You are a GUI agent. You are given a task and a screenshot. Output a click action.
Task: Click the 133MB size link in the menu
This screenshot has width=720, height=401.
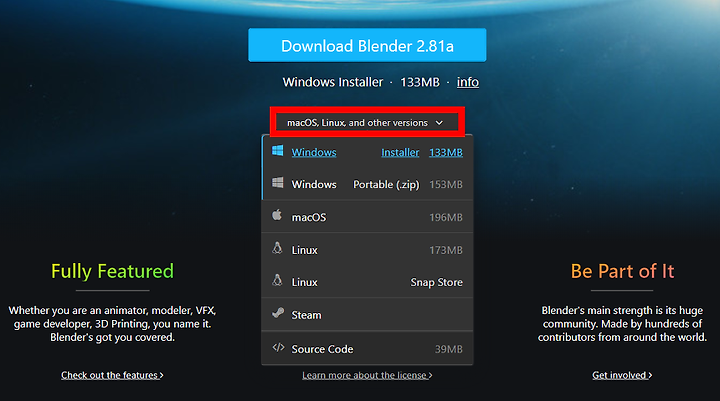pos(446,152)
